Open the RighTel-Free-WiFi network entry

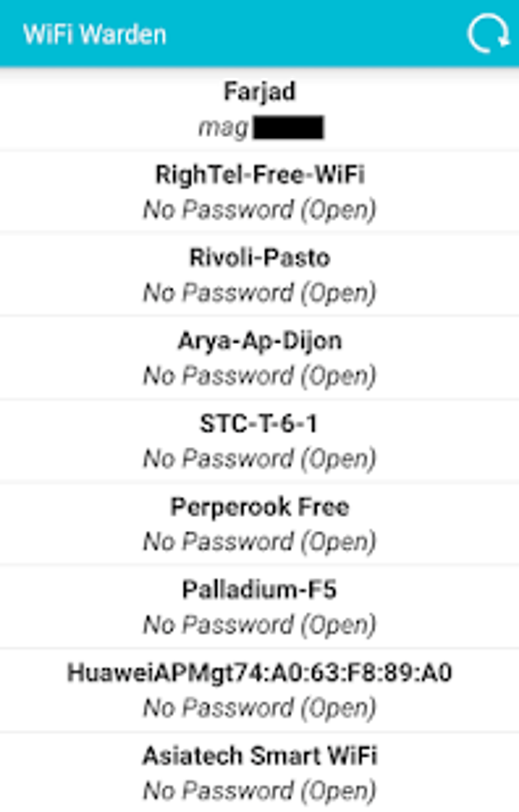coord(259,174)
